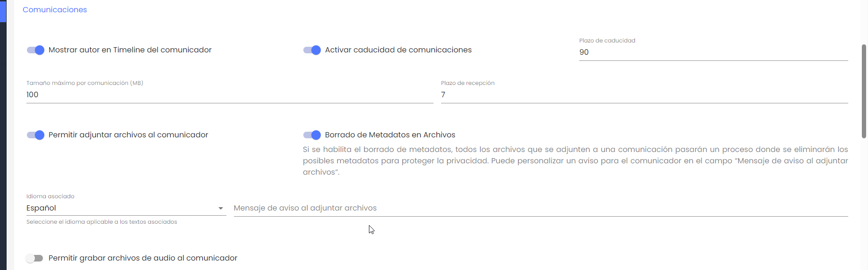Click the Seleccione el idioma aplicable helper text
This screenshot has width=868, height=270.
tap(101, 222)
